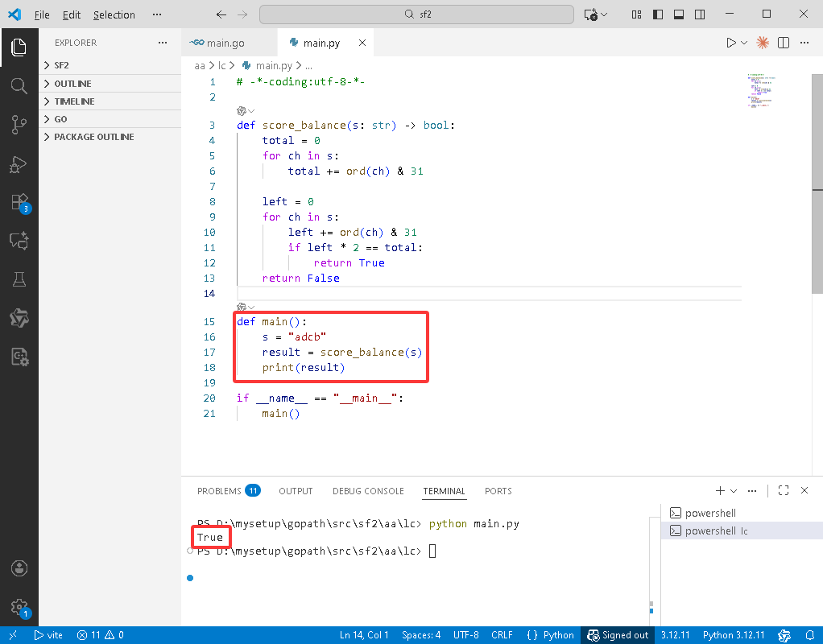Open the Testing flask view
Screen dimensions: 823x644
tap(19, 279)
